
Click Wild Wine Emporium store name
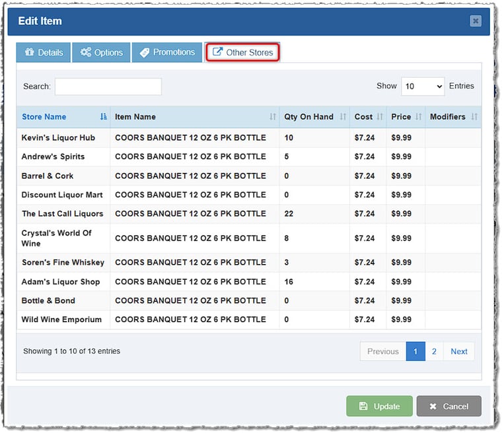click(61, 319)
